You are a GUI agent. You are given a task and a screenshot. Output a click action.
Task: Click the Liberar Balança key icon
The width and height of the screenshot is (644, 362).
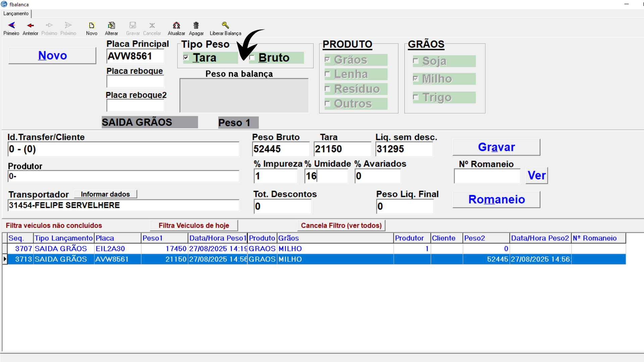225,25
